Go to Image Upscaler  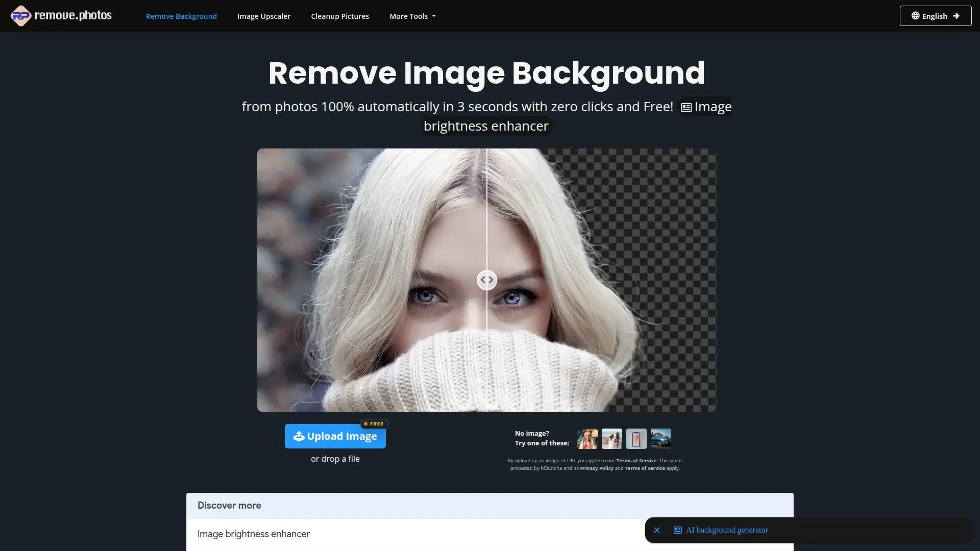pyautogui.click(x=264, y=16)
